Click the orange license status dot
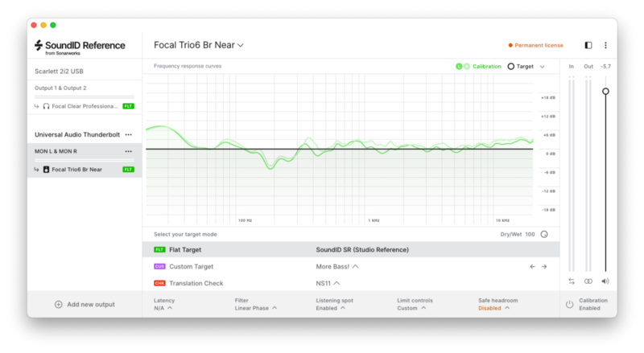Viewport: 644px width, 353px height. click(x=510, y=46)
